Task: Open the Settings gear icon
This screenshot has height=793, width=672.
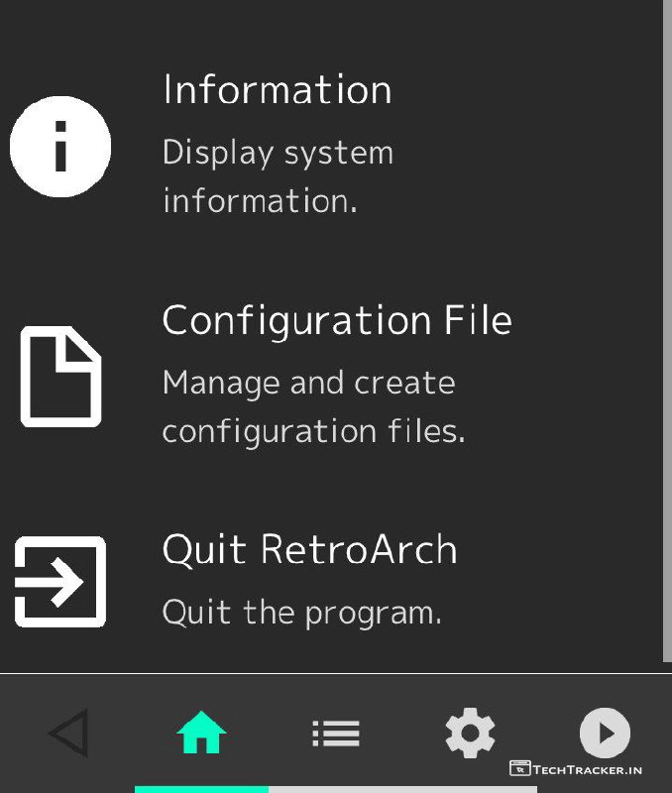Action: (470, 735)
